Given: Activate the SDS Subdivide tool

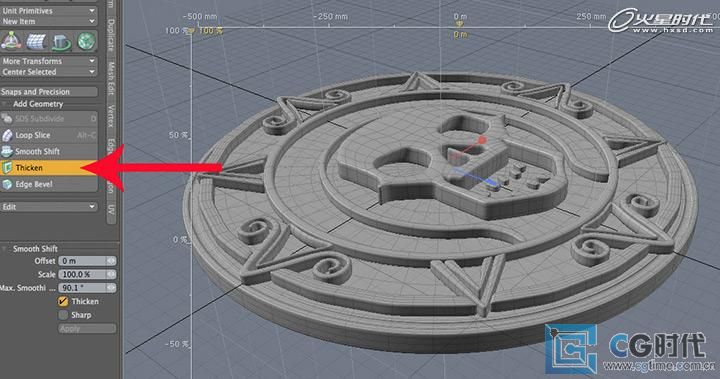Looking at the screenshot, I should pyautogui.click(x=49, y=119).
